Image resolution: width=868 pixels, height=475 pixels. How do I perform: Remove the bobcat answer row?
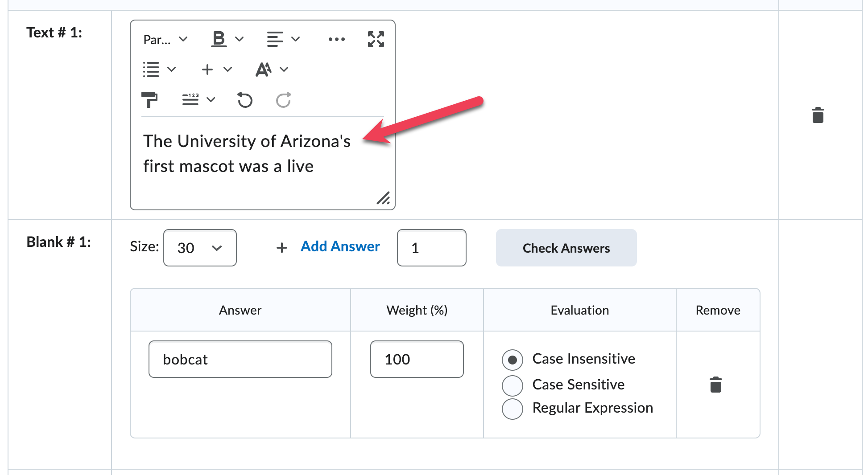(716, 385)
